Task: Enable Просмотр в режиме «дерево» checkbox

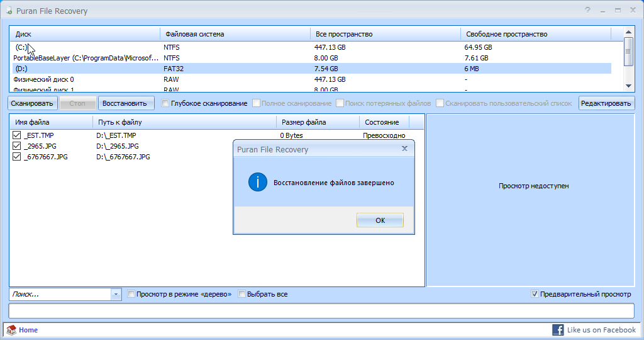Action: [x=131, y=294]
